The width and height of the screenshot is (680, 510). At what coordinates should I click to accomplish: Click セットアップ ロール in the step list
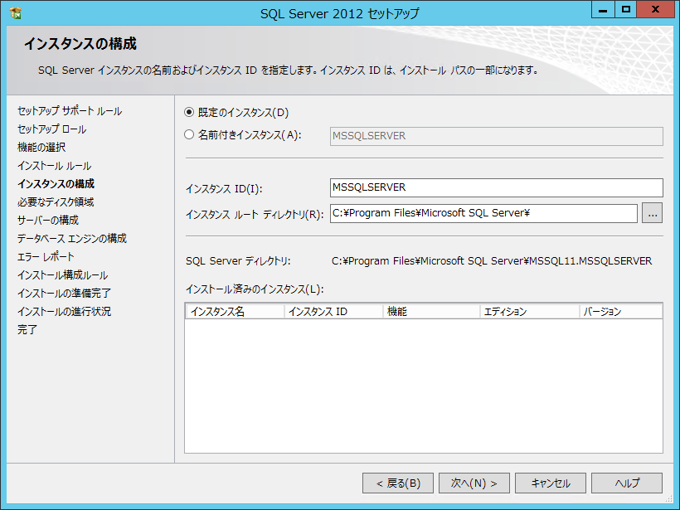click(x=52, y=129)
